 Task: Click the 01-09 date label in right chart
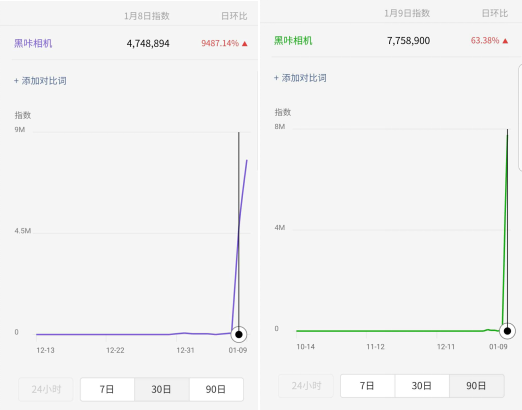click(x=498, y=347)
